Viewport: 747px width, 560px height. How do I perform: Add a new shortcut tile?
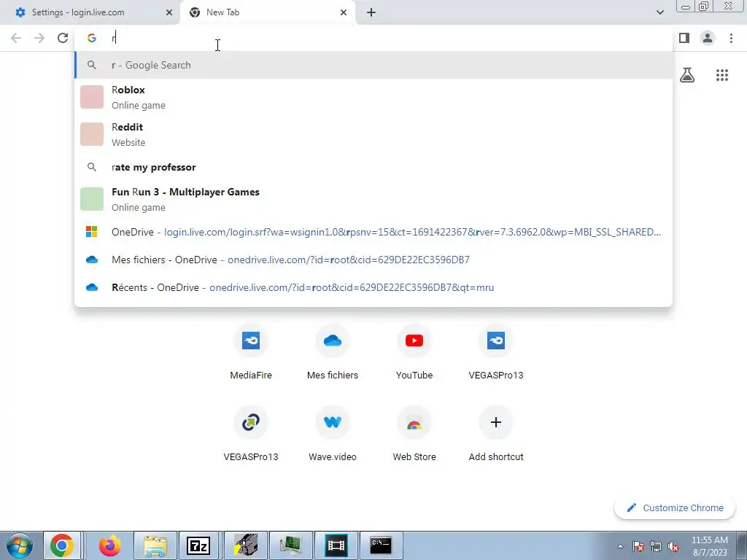point(496,435)
